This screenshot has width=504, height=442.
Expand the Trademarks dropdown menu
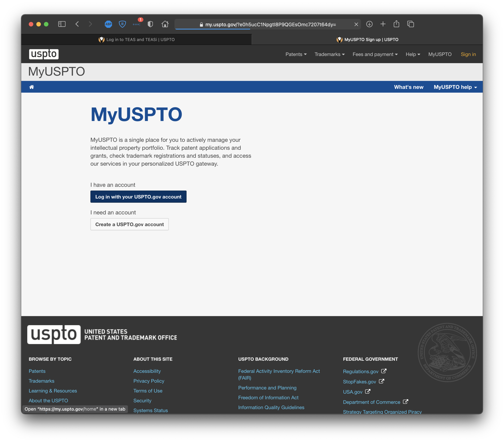(x=329, y=54)
